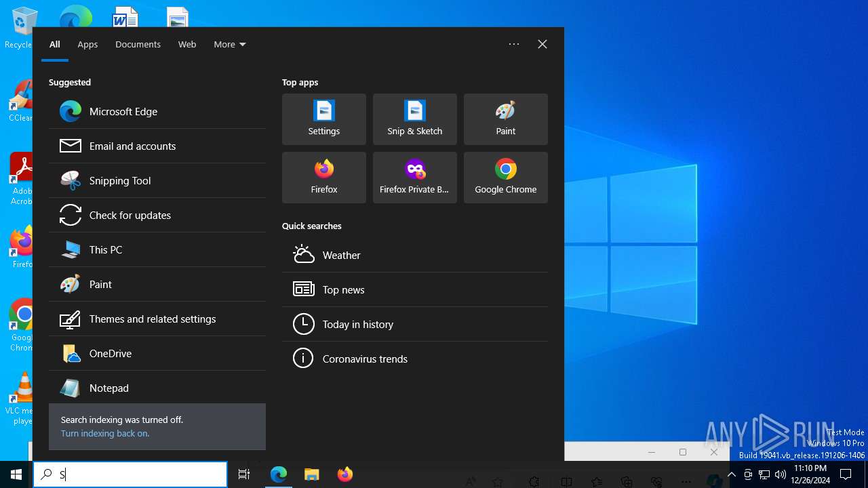Open This PC from suggested list

point(157,250)
